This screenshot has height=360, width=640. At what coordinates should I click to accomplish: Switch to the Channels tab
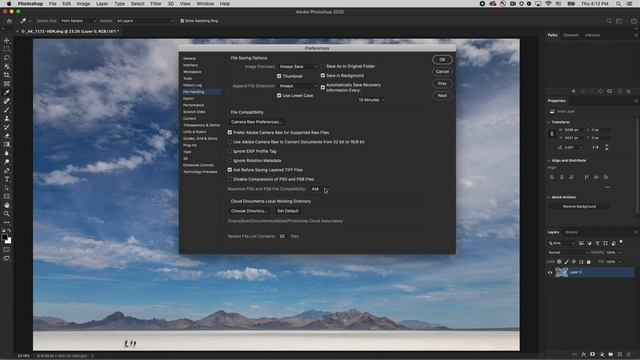tap(571, 36)
